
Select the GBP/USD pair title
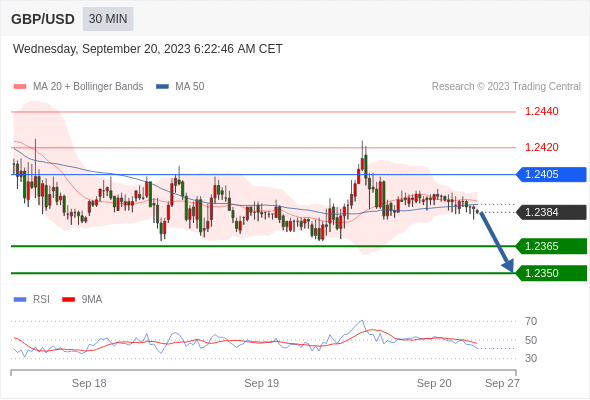(x=43, y=19)
